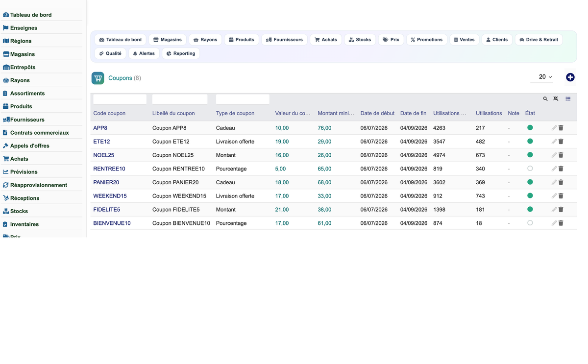588x364 pixels.
Task: Edit the PANIER20 coupon row
Action: click(x=554, y=182)
